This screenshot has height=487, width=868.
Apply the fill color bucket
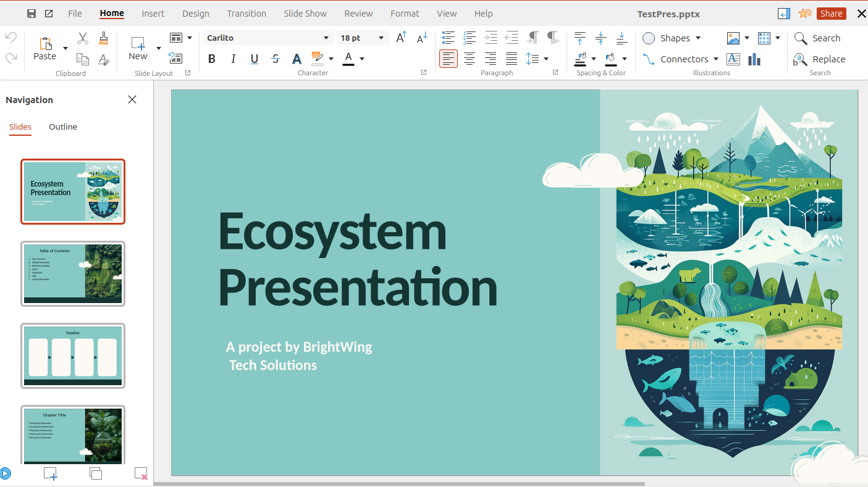611,59
